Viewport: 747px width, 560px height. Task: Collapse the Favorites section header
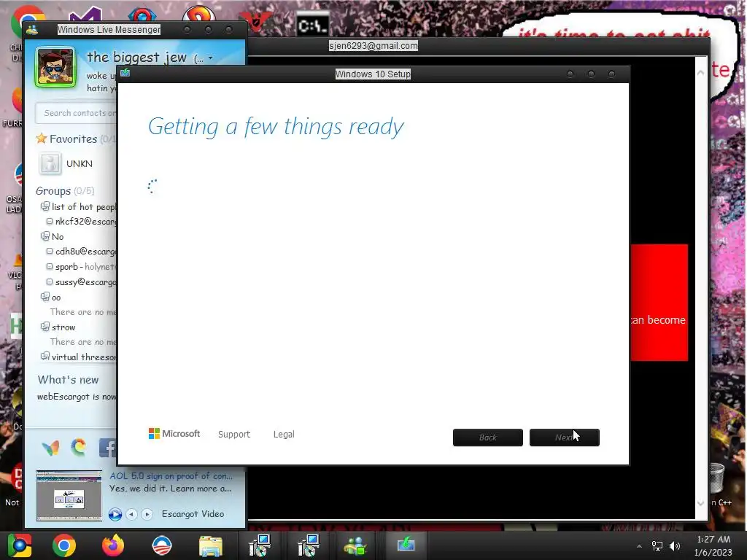point(74,139)
